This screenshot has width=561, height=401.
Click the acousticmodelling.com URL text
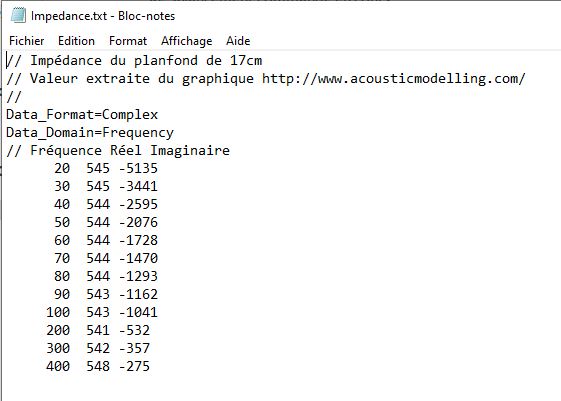point(394,79)
